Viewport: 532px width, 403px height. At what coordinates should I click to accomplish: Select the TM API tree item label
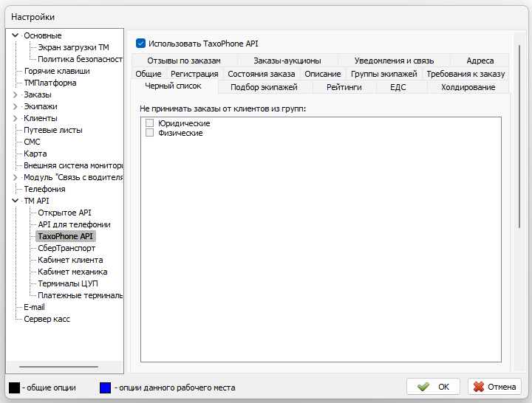[x=36, y=201]
